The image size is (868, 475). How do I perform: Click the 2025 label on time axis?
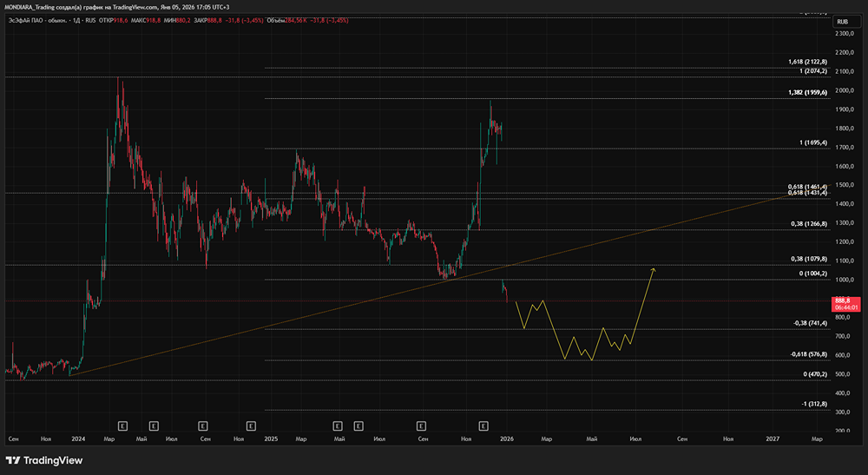pos(270,439)
